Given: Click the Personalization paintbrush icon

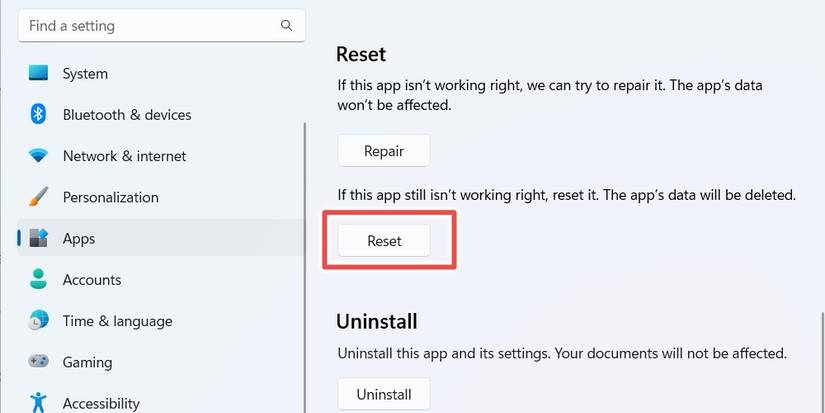Looking at the screenshot, I should (x=39, y=197).
